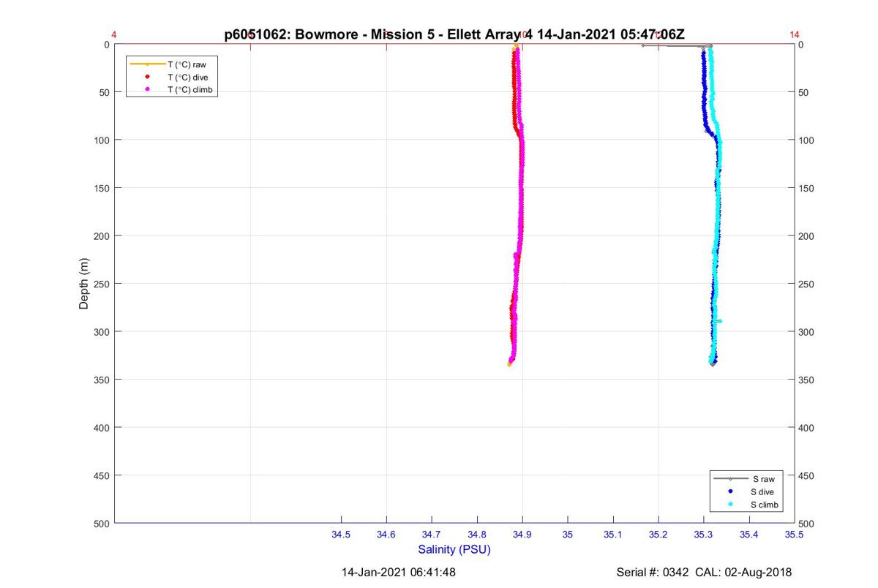Click the 350 tick on the left depth axis
The image size is (878, 588).
[x=101, y=380]
